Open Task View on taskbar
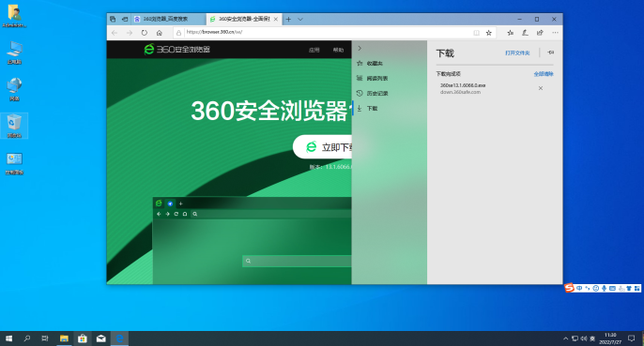 pos(45,338)
